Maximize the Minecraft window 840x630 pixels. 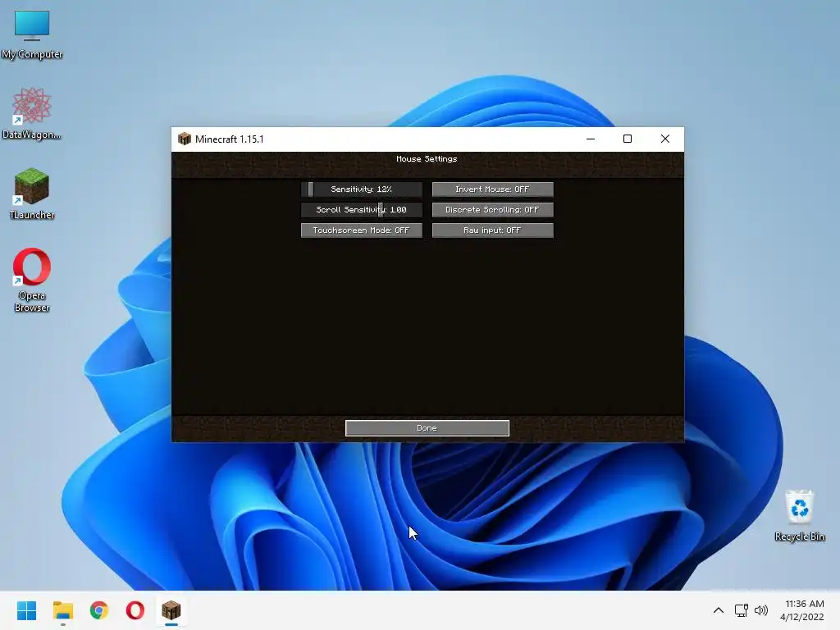628,139
